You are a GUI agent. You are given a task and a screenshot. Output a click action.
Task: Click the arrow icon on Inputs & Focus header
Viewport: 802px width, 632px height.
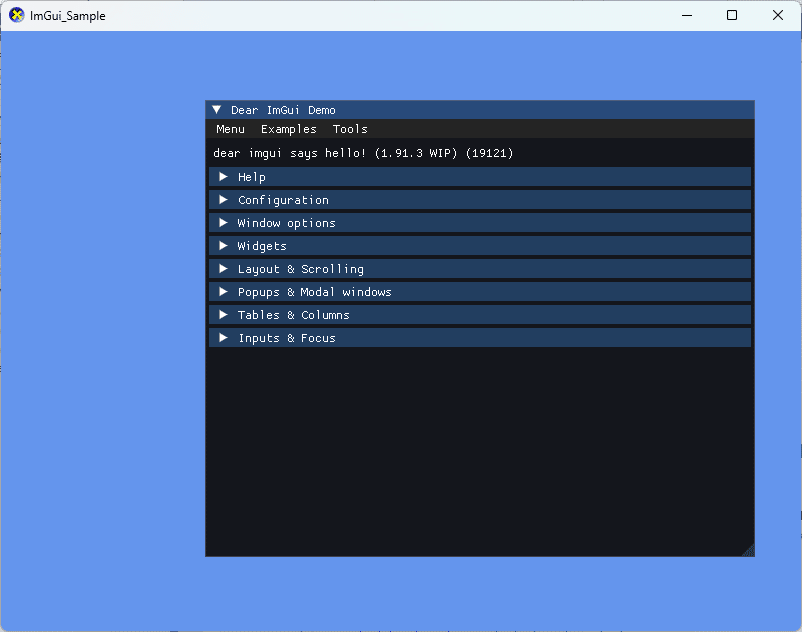coord(223,337)
